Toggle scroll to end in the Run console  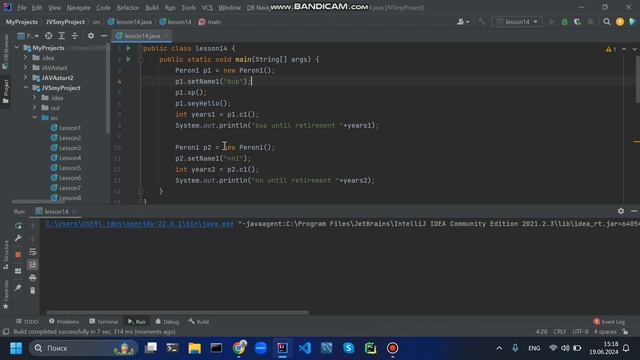click(33, 265)
